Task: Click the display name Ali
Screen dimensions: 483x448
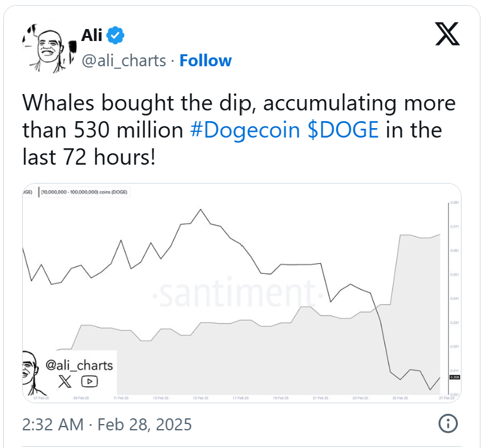Action: click(x=92, y=37)
